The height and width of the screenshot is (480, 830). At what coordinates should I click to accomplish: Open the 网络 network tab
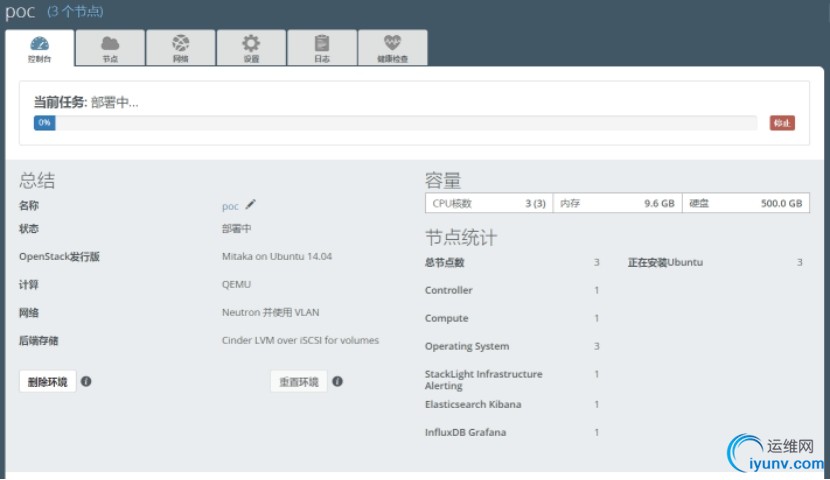181,48
